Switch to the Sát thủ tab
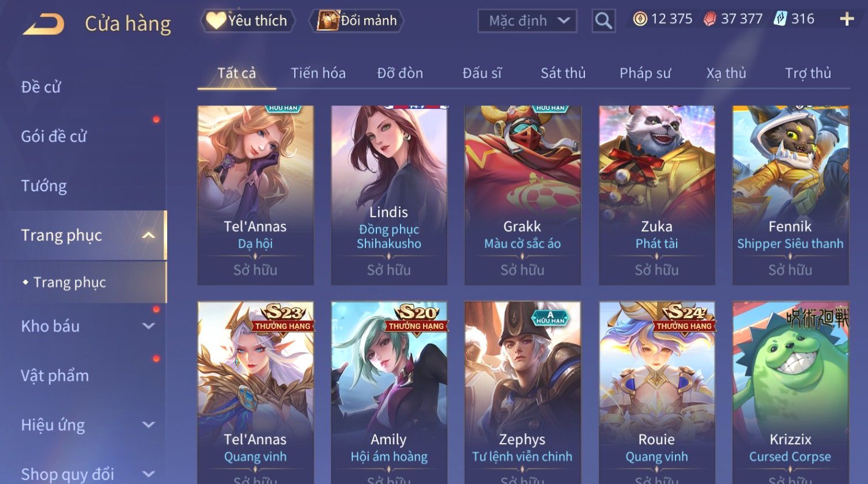 (x=563, y=73)
